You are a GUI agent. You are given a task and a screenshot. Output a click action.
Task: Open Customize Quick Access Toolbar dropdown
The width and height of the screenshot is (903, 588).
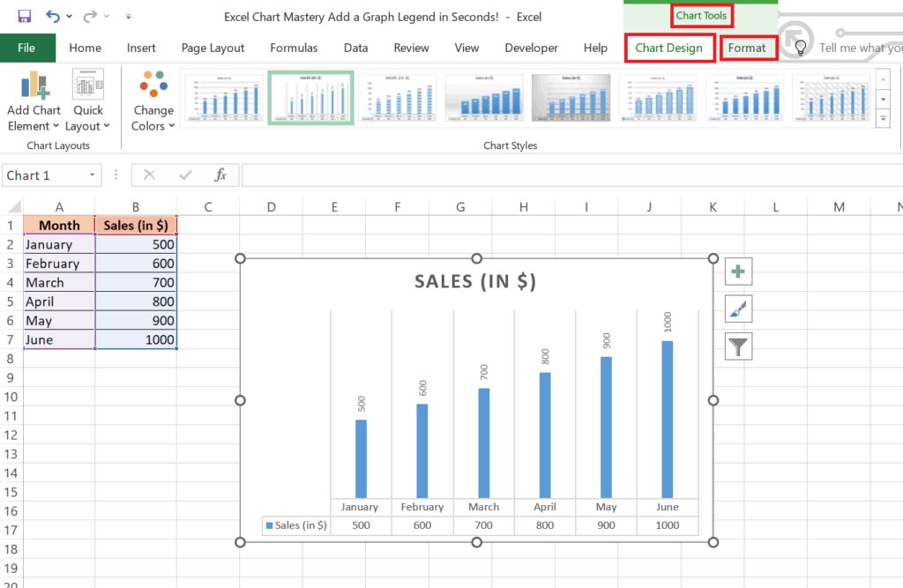128,17
